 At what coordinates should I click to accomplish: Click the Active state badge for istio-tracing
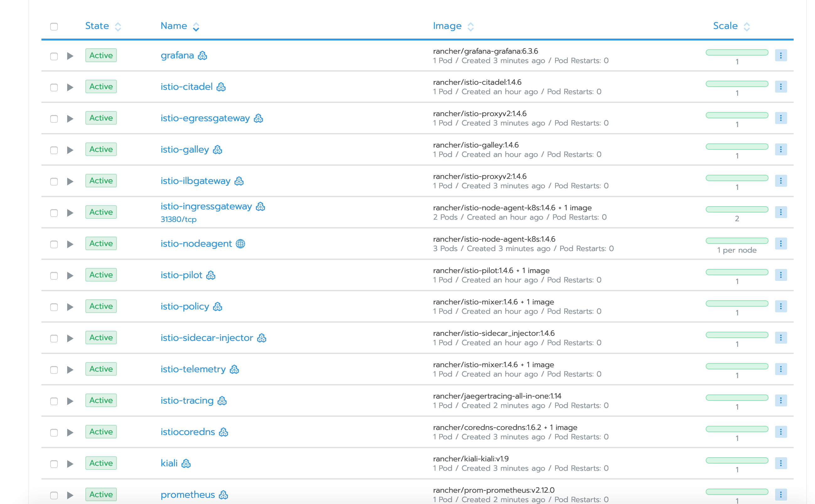click(x=101, y=400)
